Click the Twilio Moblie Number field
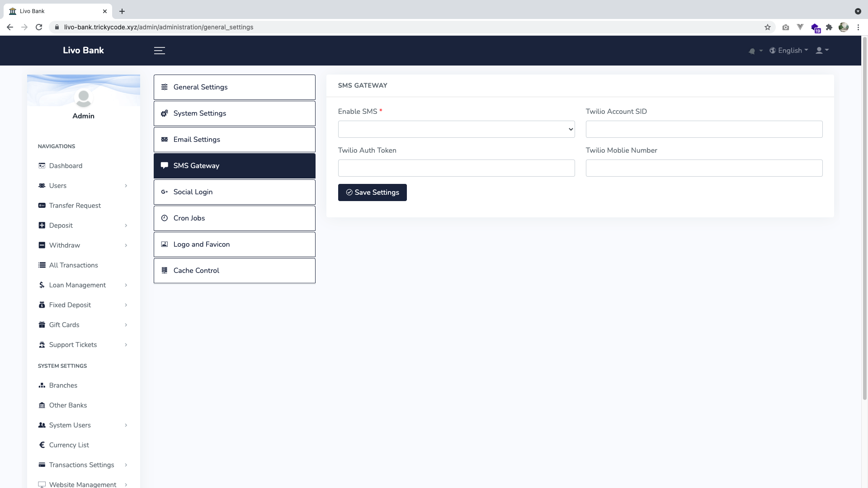 704,168
